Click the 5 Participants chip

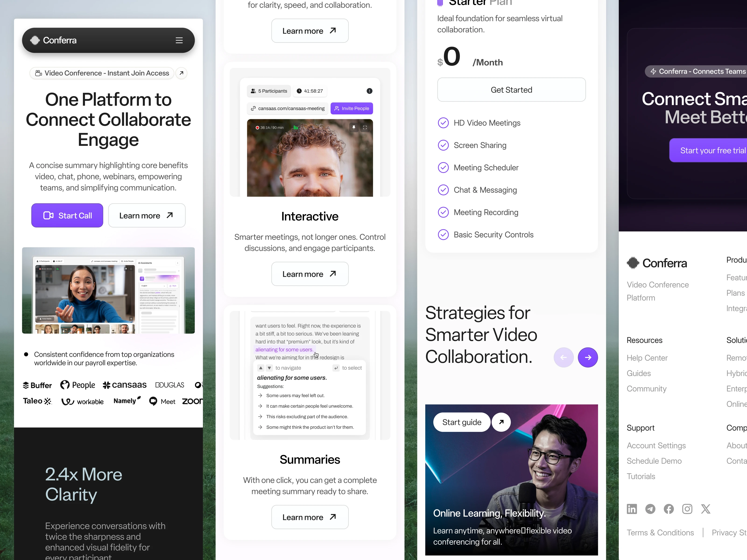point(269,91)
